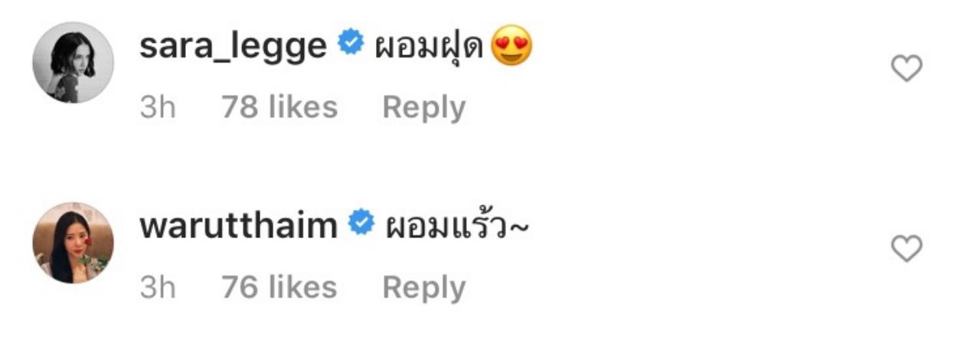The width and height of the screenshot is (980, 337).
Task: Click sara_legge's blue verified badge
Action: (351, 45)
